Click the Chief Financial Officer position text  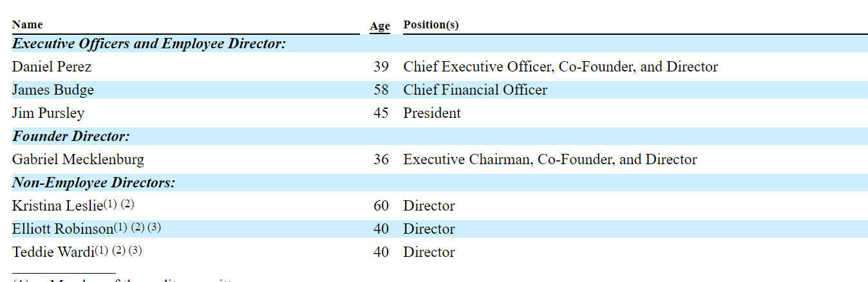475,90
